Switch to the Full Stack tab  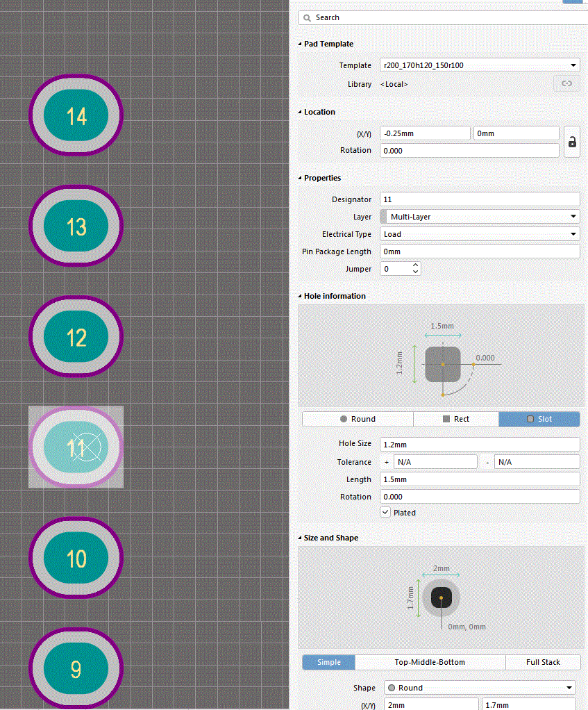(x=543, y=662)
